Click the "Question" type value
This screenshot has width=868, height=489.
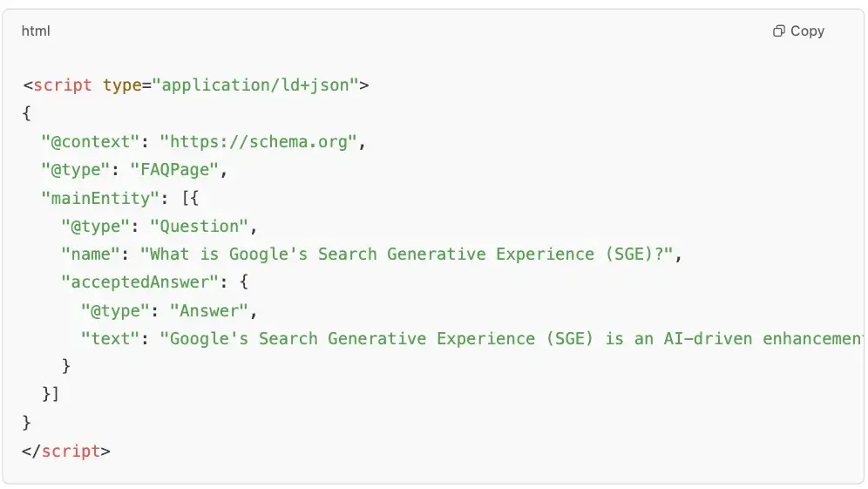(x=200, y=226)
